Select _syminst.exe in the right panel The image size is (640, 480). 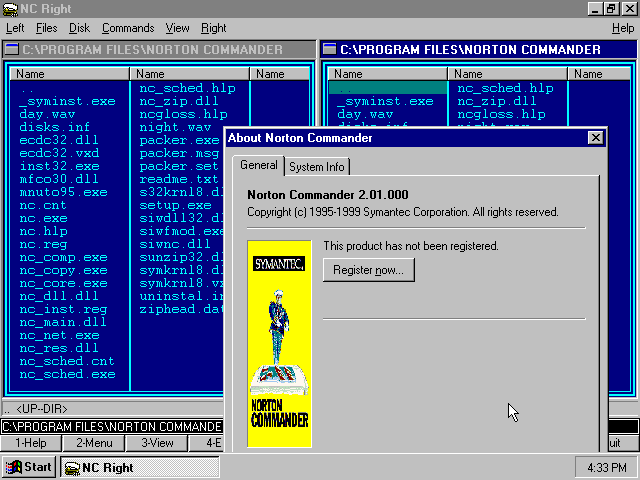point(385,101)
